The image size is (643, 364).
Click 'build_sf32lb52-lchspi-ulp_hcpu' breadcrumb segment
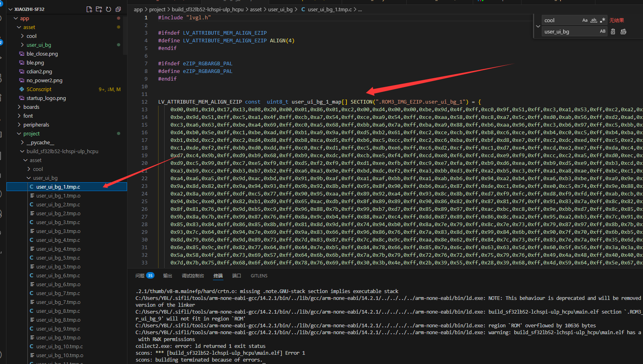pyautogui.click(x=208, y=9)
